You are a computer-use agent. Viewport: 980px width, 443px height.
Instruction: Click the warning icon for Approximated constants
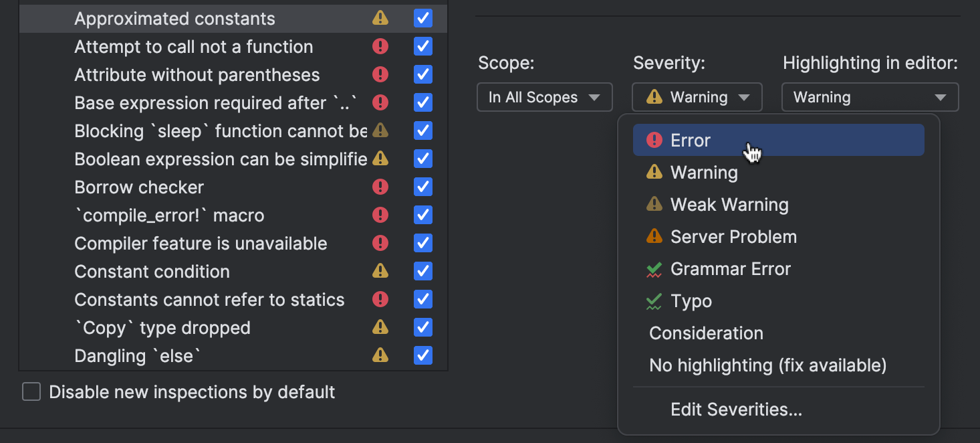tap(380, 18)
